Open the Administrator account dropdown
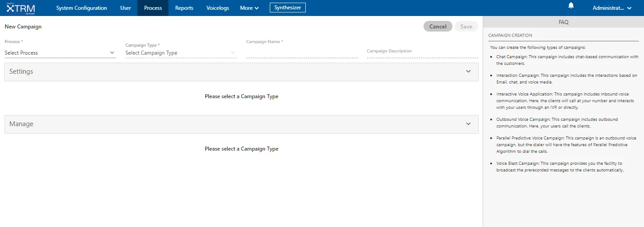 [x=612, y=8]
